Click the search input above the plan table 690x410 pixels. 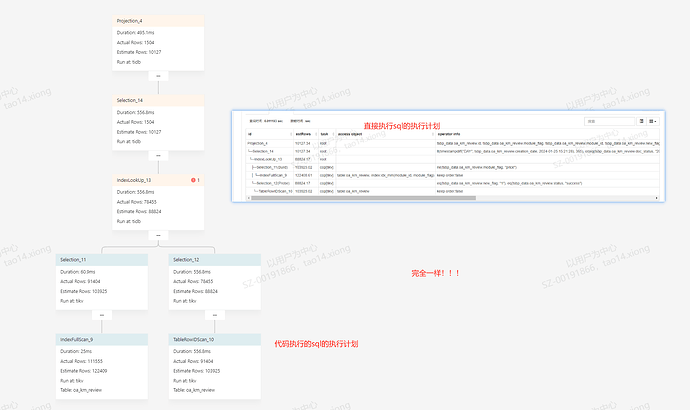[x=609, y=121]
